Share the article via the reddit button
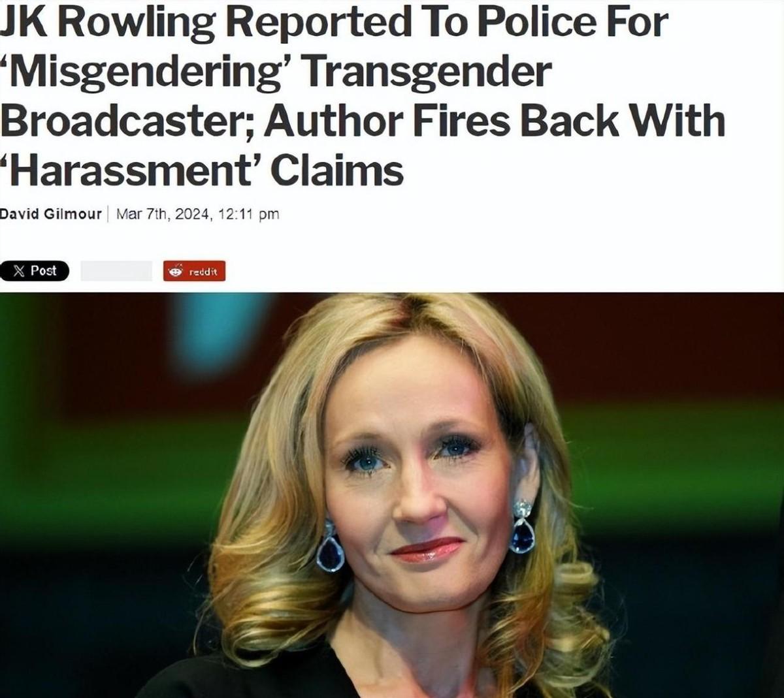784x698 pixels. tap(194, 271)
